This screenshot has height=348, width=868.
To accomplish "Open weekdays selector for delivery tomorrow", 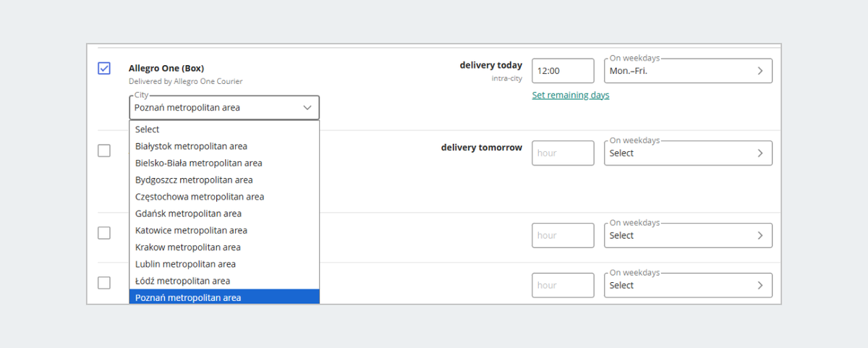I will click(x=680, y=153).
